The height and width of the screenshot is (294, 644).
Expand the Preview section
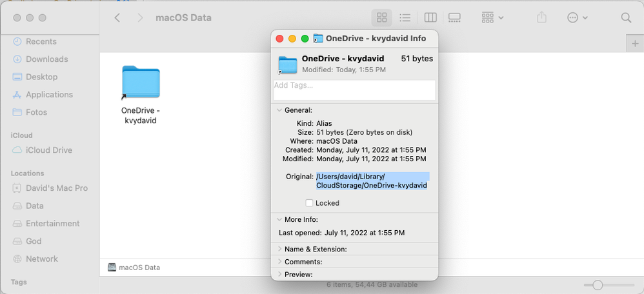[279, 274]
